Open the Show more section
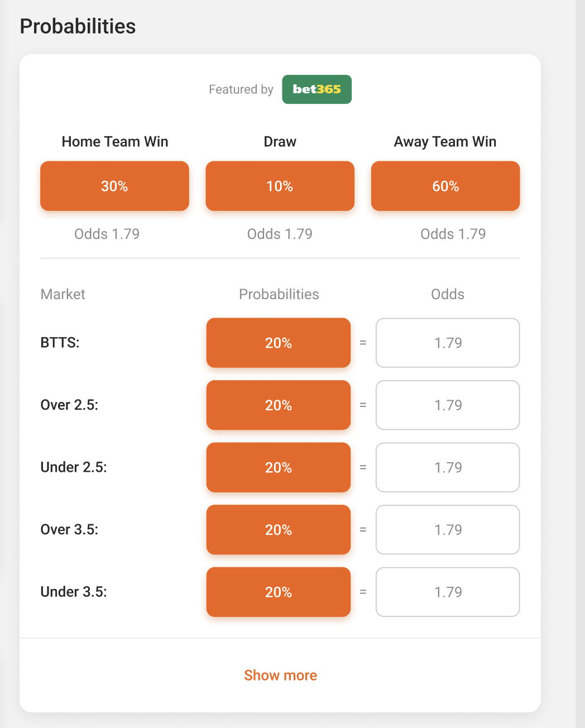This screenshot has height=728, width=585. pos(280,675)
